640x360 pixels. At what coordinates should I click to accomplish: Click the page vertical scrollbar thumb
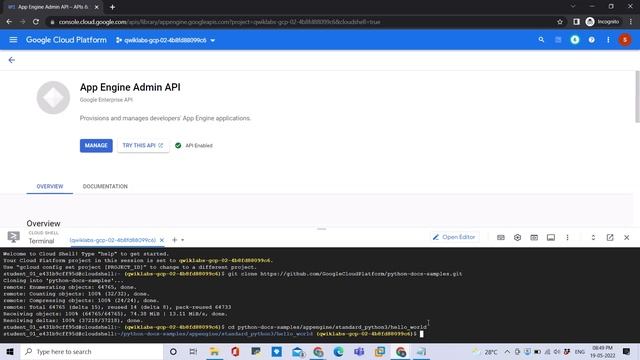637,96
